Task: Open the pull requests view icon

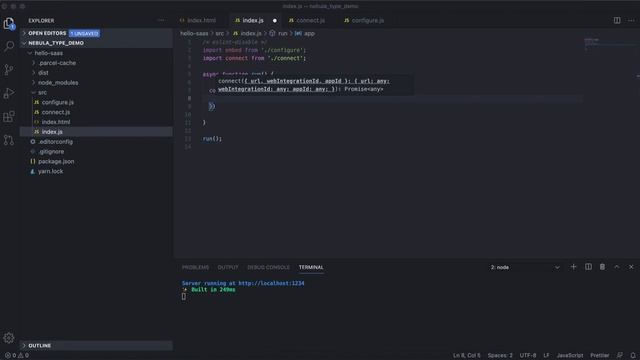Action: (9, 140)
